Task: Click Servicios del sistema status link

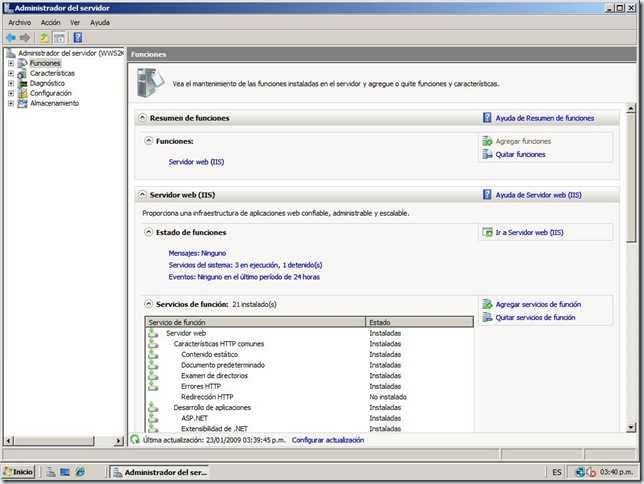Action: (245, 265)
